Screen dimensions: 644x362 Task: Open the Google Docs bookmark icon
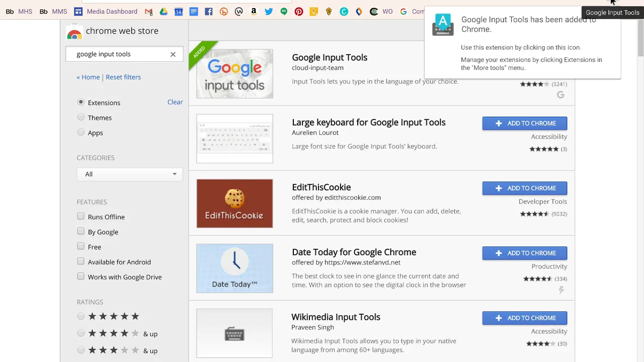(x=194, y=12)
